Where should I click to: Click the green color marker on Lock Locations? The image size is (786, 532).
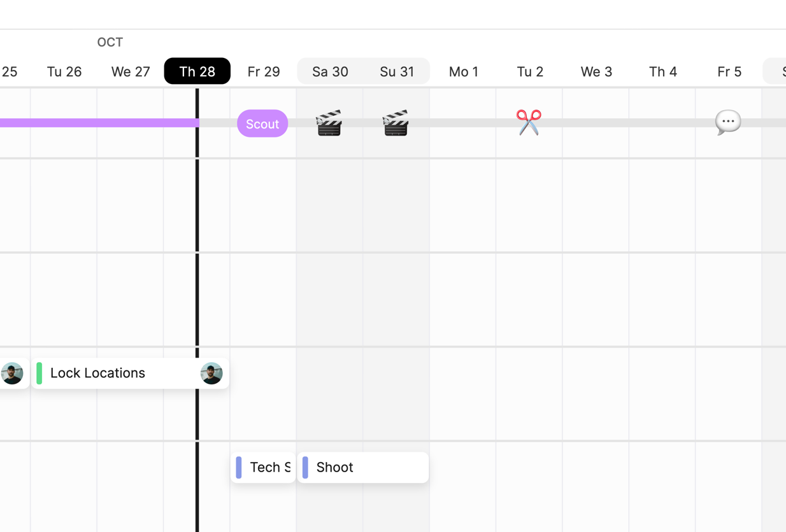click(x=39, y=374)
